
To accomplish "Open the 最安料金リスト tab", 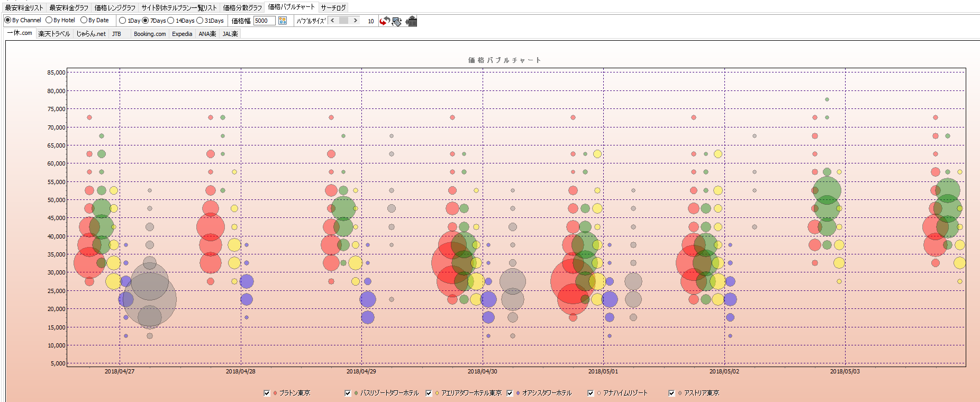I will [x=24, y=7].
